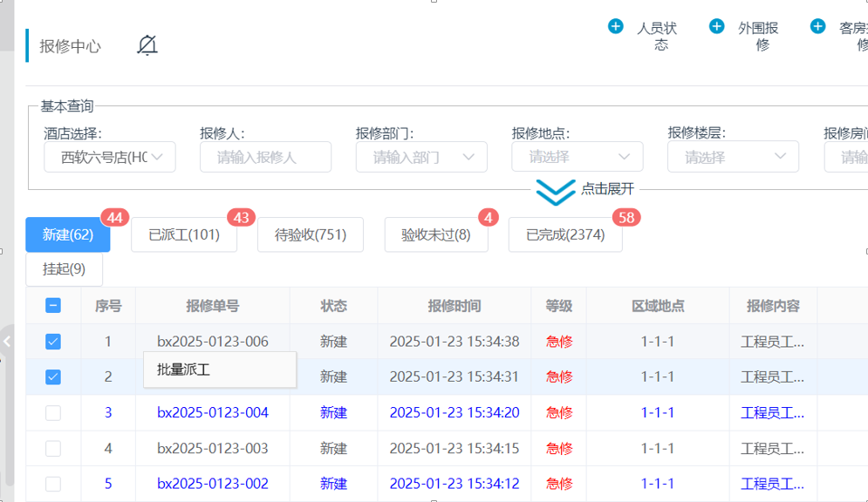Open the 酒店选择 hotel dropdown
Screen dimensions: 868x502
(x=110, y=157)
